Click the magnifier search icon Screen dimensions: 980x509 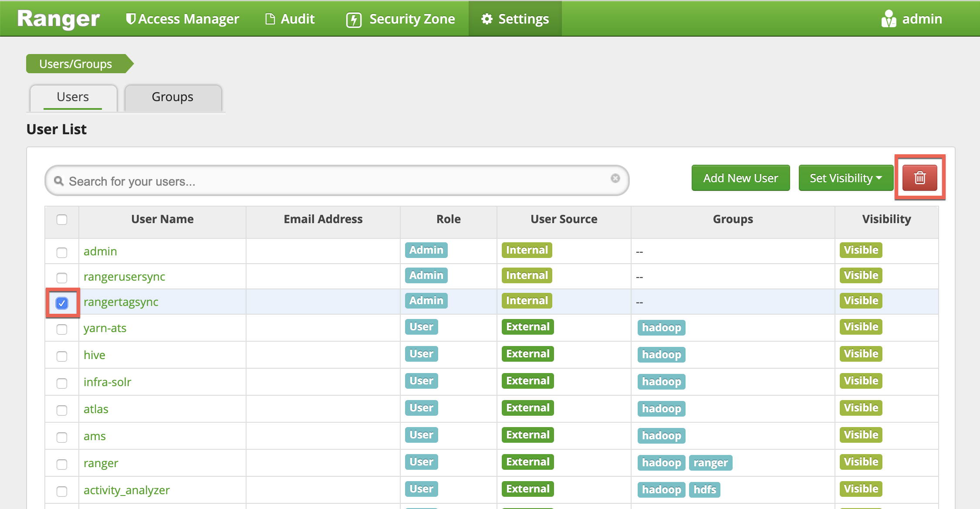click(59, 180)
